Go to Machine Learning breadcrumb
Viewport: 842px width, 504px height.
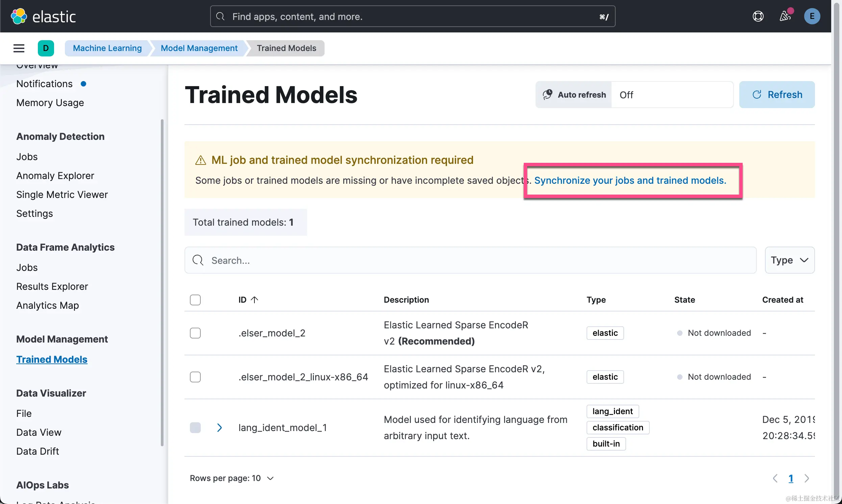point(107,48)
